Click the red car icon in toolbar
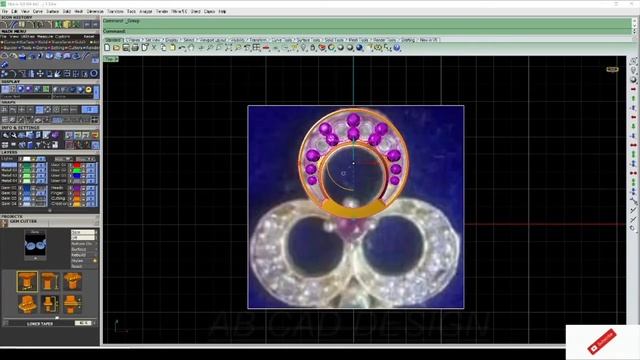 pyautogui.click(x=266, y=48)
